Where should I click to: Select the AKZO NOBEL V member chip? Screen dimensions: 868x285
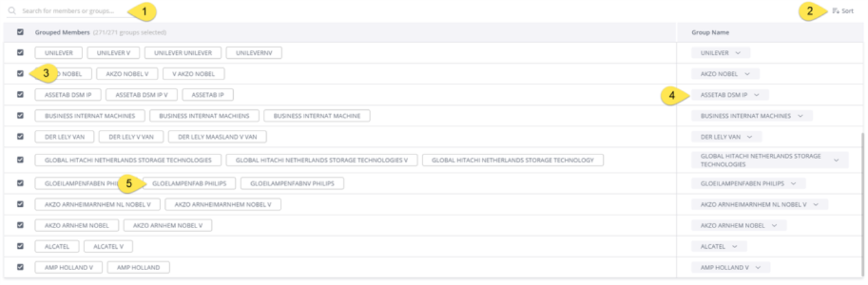coord(127,74)
